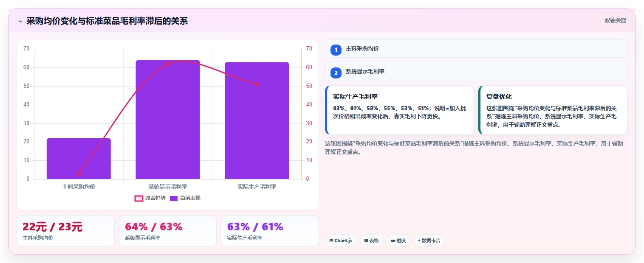
Task: Click the 主料采购均价 purple bar
Action: tap(79, 159)
